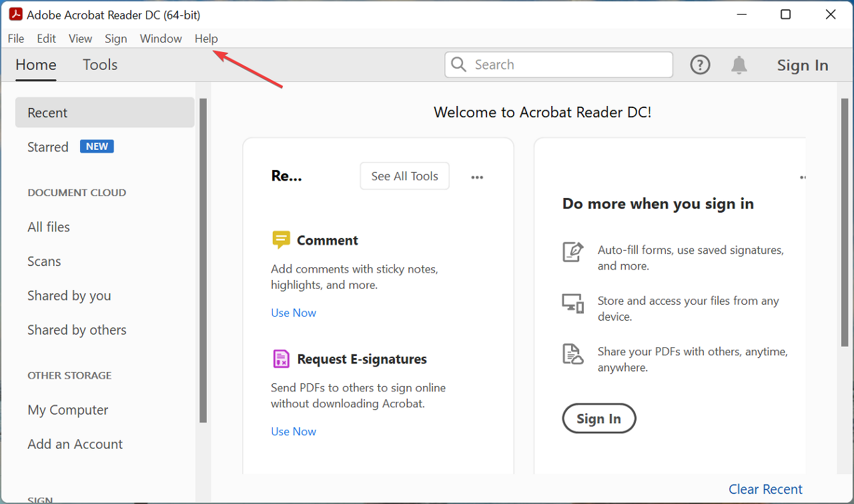Open the Help menu
The height and width of the screenshot is (504, 854).
tap(206, 39)
